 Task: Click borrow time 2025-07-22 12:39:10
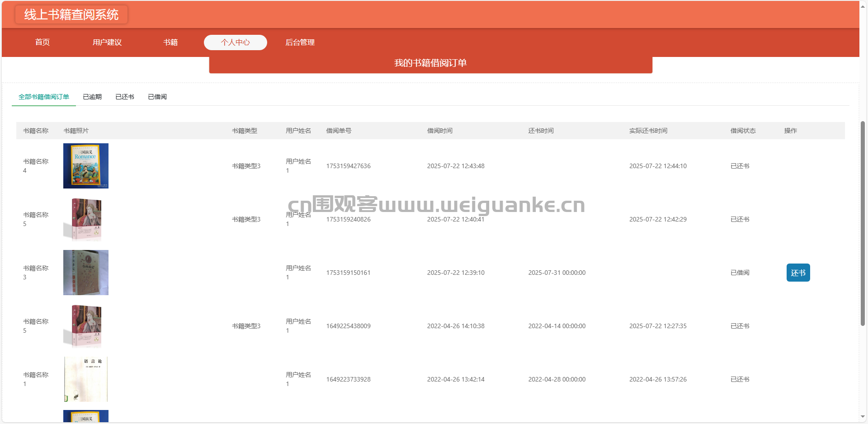pyautogui.click(x=456, y=273)
